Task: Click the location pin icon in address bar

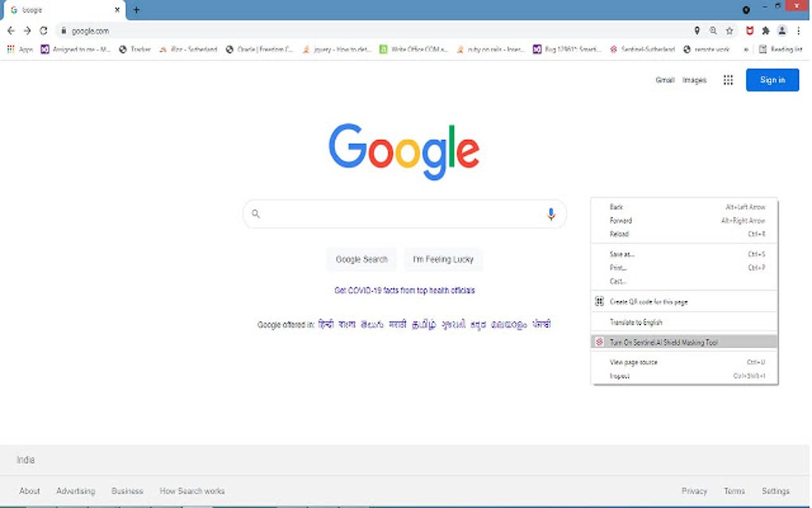Action: coord(697,30)
